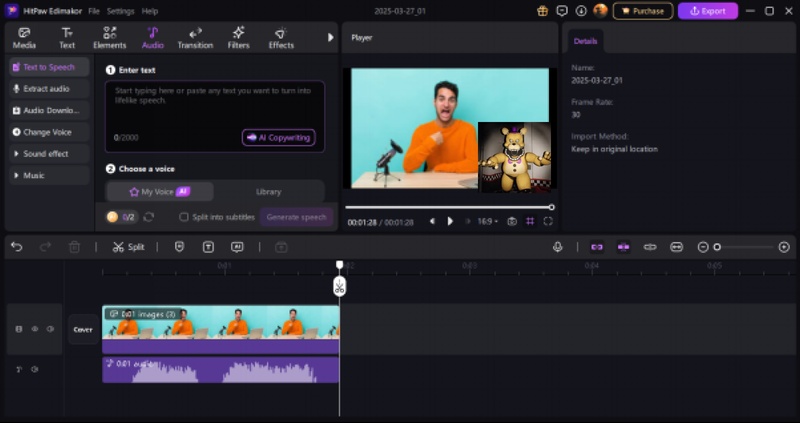The height and width of the screenshot is (423, 800).
Task: Toggle video track visibility eye icon
Action: coord(34,329)
